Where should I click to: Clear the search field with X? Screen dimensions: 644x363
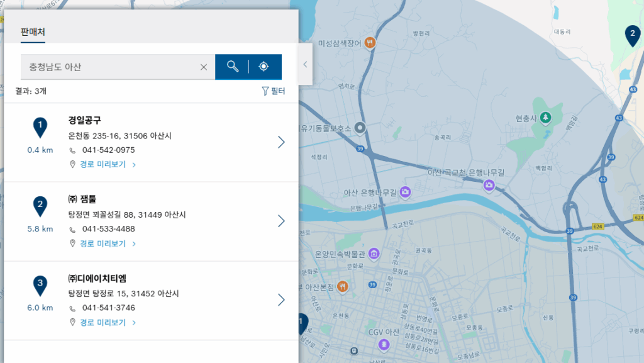tap(204, 67)
